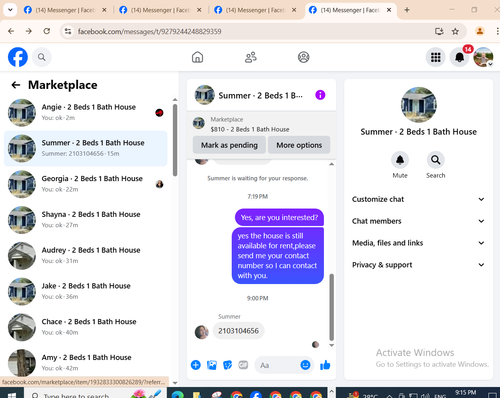Close the active Messenger browser tab

(389, 10)
